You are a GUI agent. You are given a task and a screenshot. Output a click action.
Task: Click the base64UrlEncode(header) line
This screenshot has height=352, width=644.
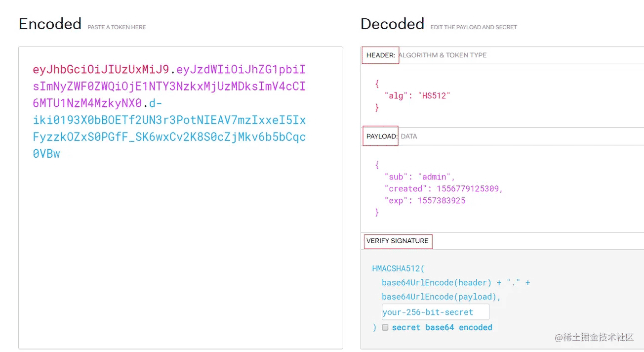436,282
